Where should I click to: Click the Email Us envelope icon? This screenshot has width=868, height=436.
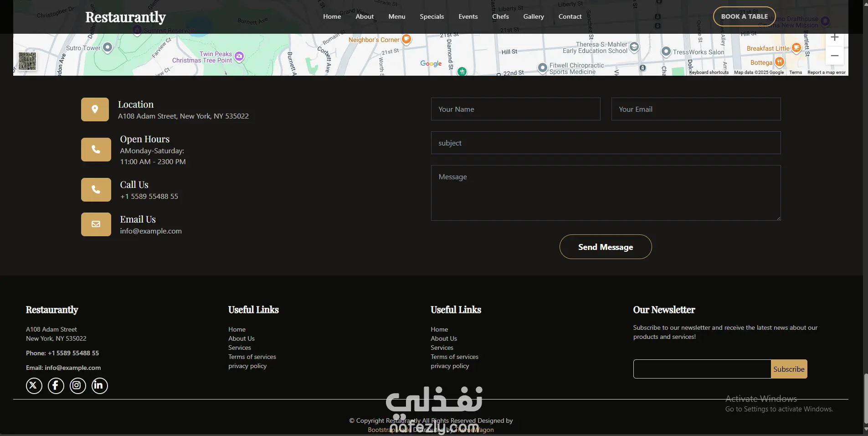tap(96, 224)
